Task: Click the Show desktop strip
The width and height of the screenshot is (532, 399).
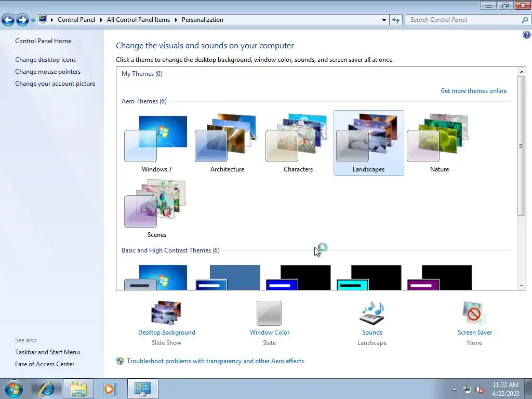Action: click(528, 389)
